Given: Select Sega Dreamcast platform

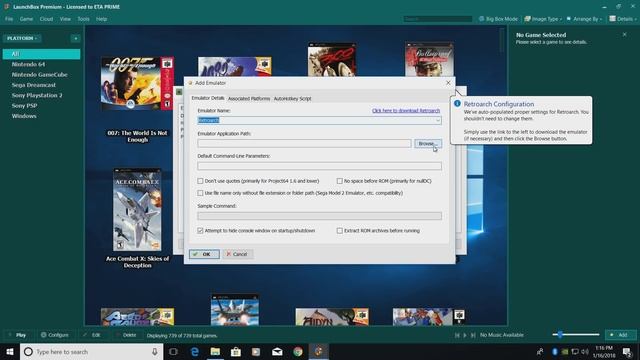Looking at the screenshot, I should (x=33, y=85).
